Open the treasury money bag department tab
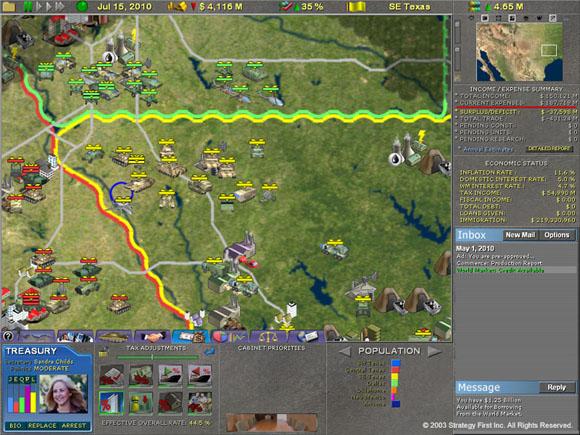This screenshot has width=580, height=435. 191,336
